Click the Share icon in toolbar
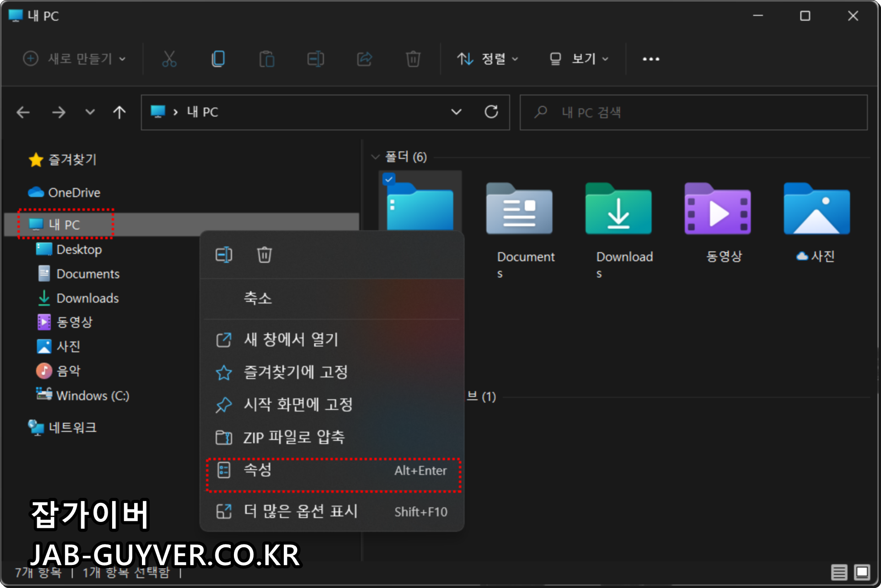Viewport: 881px width, 588px height. pyautogui.click(x=365, y=59)
